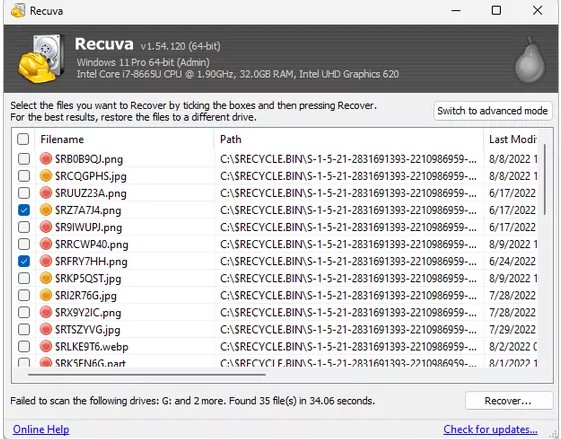Click the red status dot for $R9IWUPJ.png
The image size is (561, 439).
click(46, 226)
